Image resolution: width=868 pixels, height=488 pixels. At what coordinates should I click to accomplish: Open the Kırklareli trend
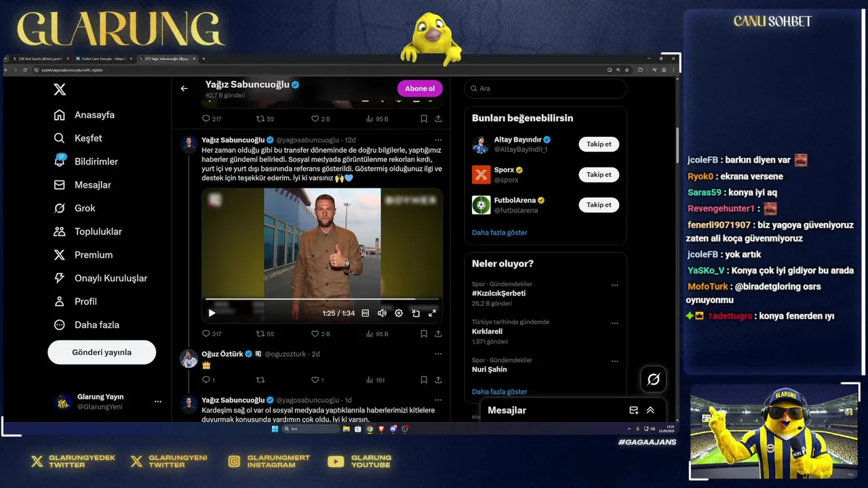[487, 331]
